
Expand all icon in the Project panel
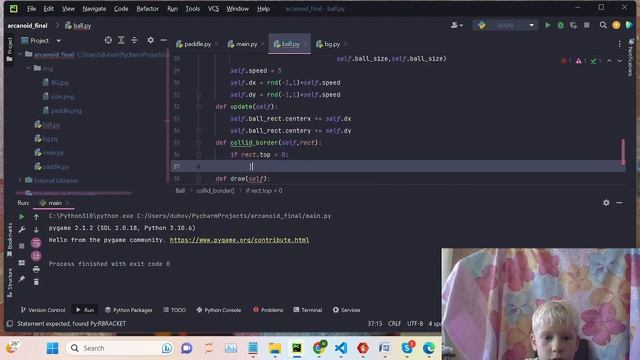click(121, 40)
